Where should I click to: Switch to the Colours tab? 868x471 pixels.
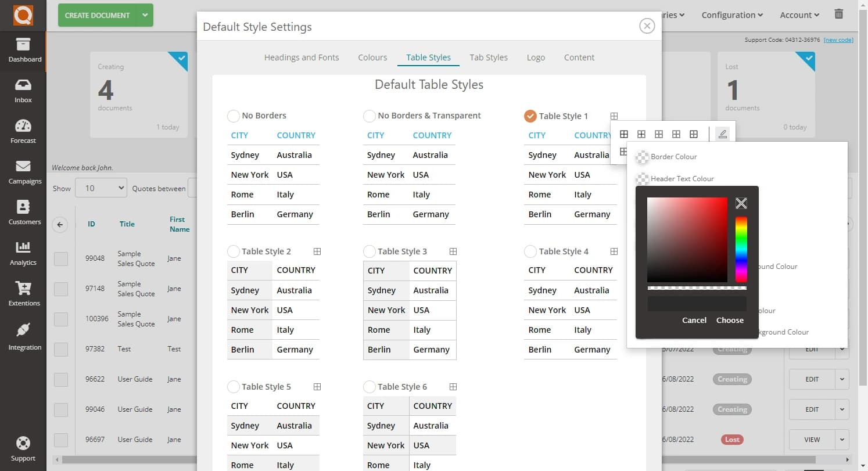[372, 57]
